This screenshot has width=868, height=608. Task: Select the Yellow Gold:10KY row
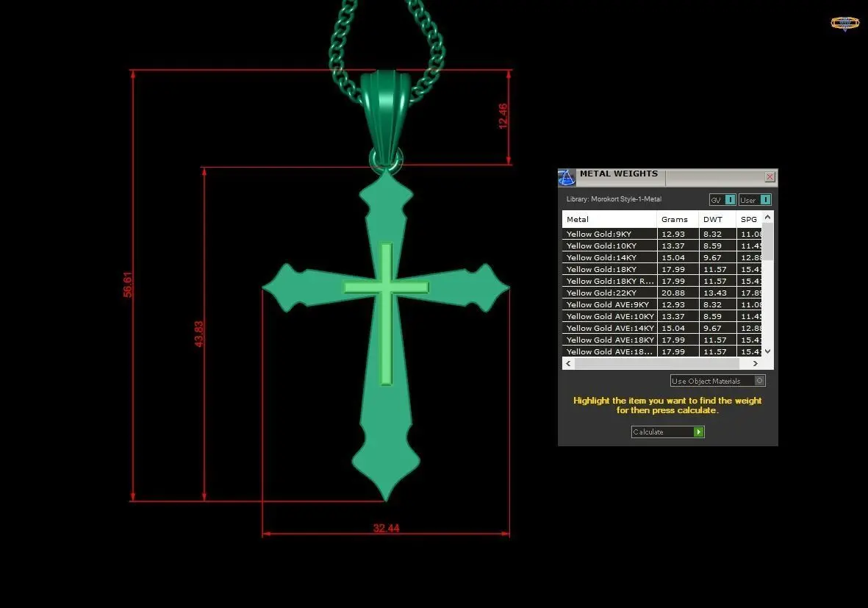pyautogui.click(x=662, y=246)
